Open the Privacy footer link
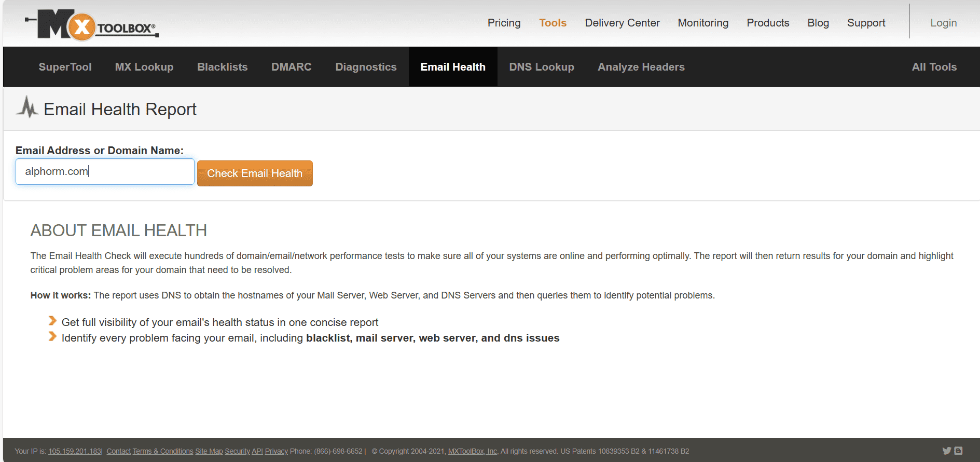 (x=277, y=451)
